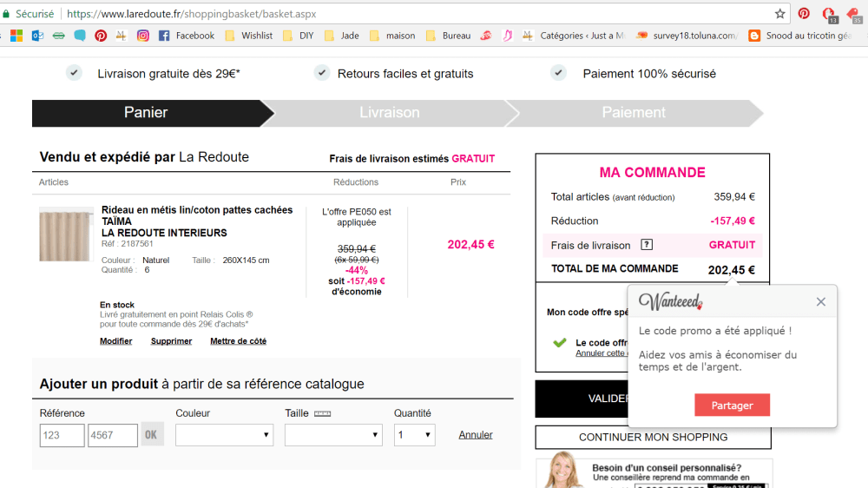
Task: Go to the Livraison step tab
Action: pyautogui.click(x=390, y=113)
